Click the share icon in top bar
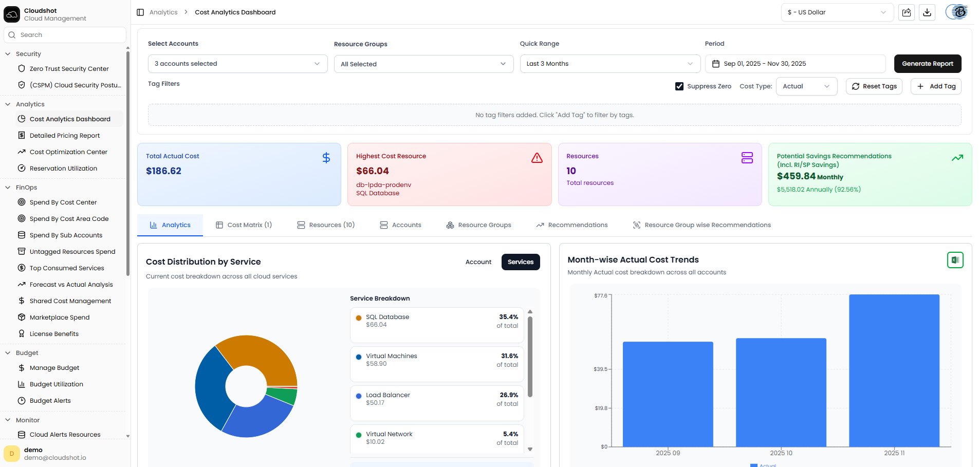 [x=907, y=12]
